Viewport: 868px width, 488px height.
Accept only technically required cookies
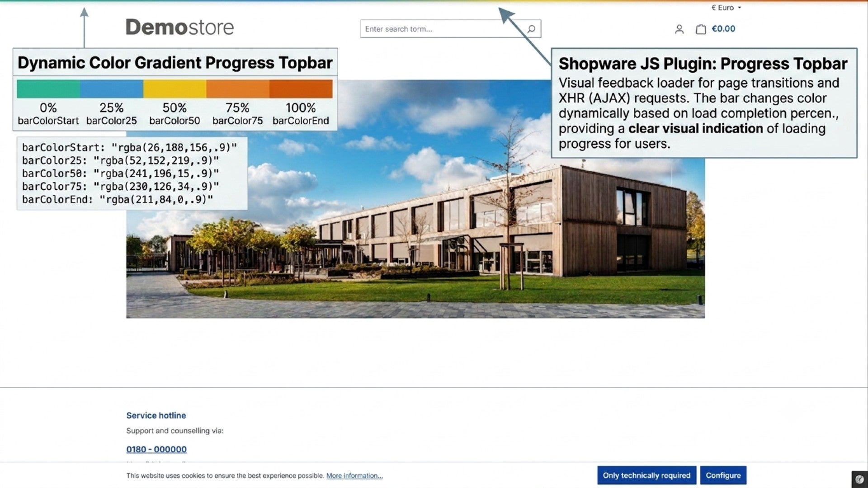click(x=646, y=475)
